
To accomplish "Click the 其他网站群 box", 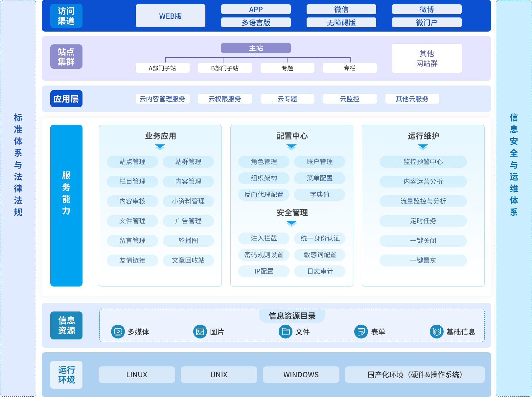I will 427,58.
